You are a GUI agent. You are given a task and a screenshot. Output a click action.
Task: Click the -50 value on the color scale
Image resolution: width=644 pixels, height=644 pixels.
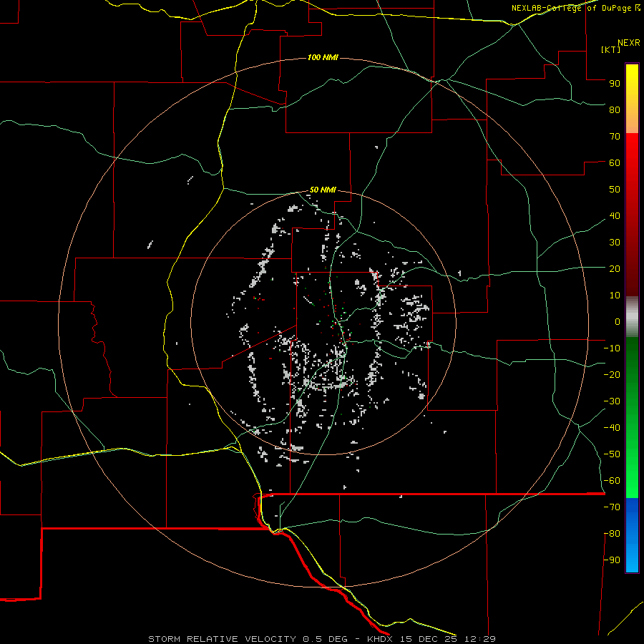612,454
